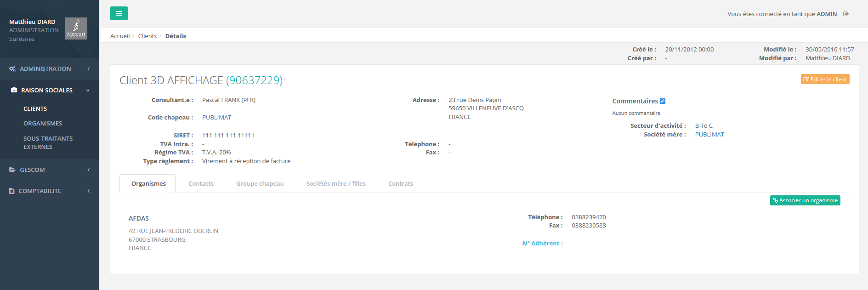The image size is (868, 290).
Task: Click the logout icon beside ADMIN
Action: (x=846, y=14)
